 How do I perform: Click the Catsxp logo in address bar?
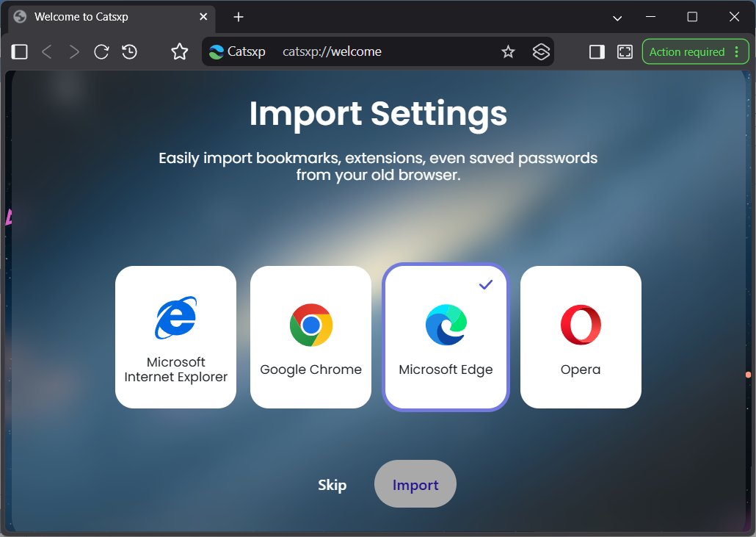coord(217,51)
